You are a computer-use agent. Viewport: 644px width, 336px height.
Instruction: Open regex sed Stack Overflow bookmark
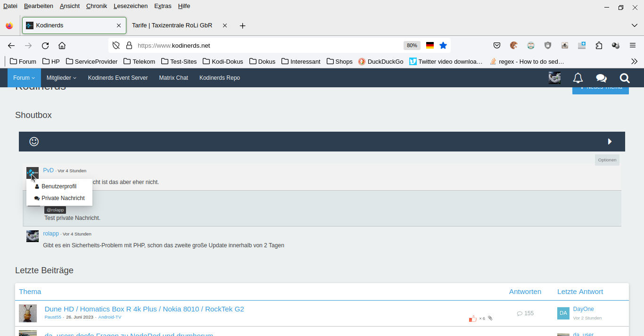(x=527, y=61)
